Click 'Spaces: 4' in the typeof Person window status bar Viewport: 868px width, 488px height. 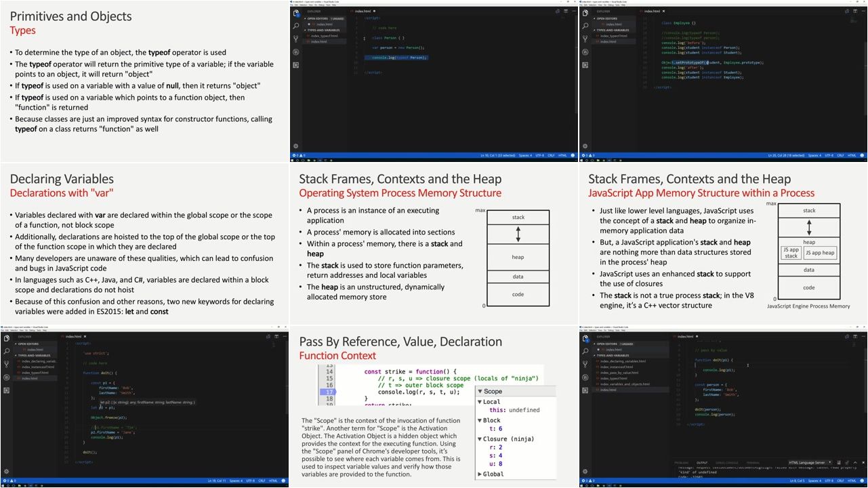[526, 155]
